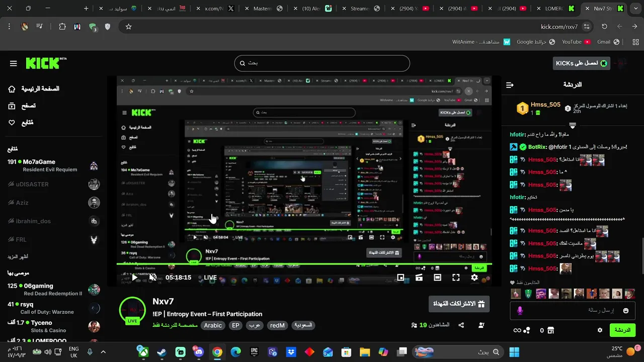
Task: Open site information icon in address bar
Action: (x=586, y=27)
